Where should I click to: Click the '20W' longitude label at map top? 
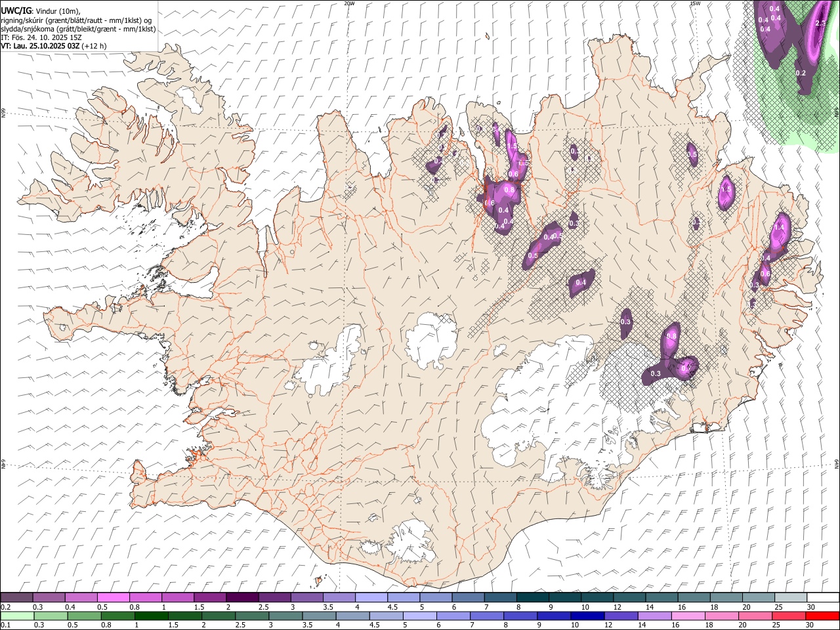coord(349,3)
